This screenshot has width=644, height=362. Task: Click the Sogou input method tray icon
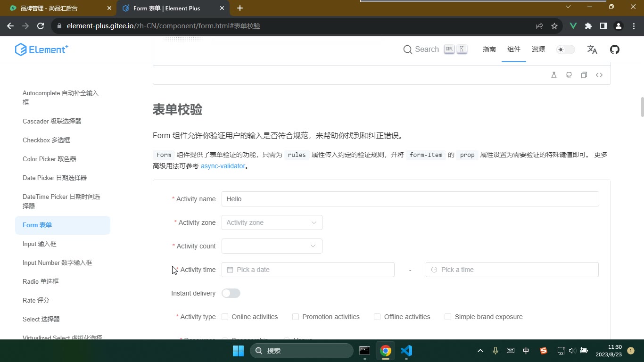pyautogui.click(x=544, y=351)
